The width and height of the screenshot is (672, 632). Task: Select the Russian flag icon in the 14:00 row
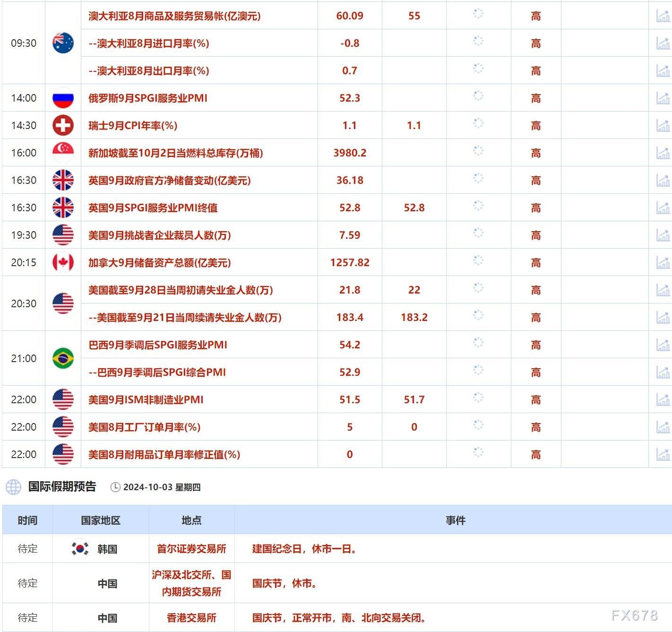[63, 98]
